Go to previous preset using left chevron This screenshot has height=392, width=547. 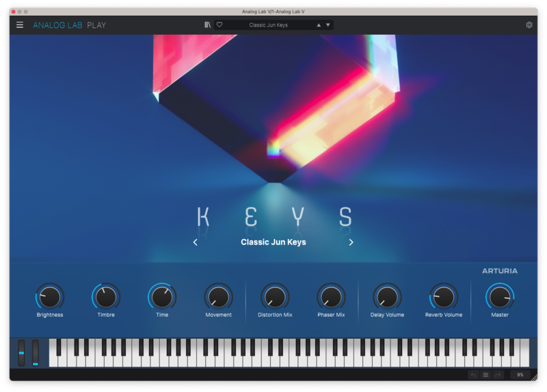(196, 242)
